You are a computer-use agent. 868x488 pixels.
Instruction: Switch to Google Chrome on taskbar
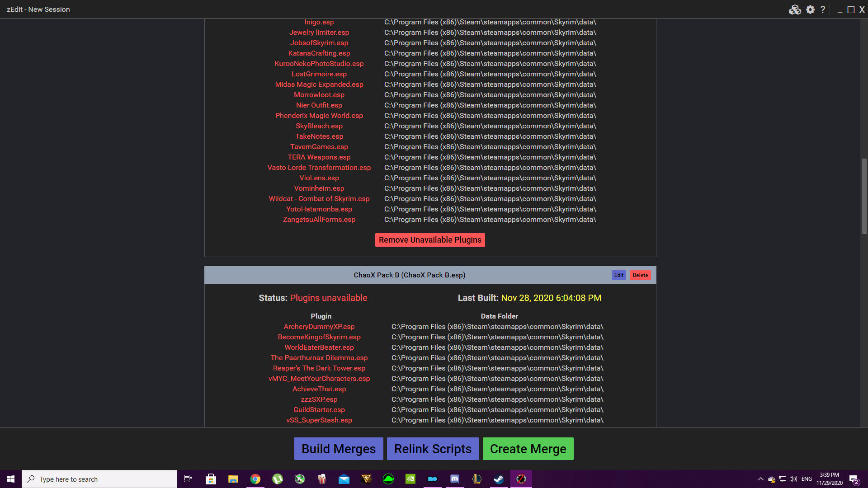pyautogui.click(x=255, y=479)
